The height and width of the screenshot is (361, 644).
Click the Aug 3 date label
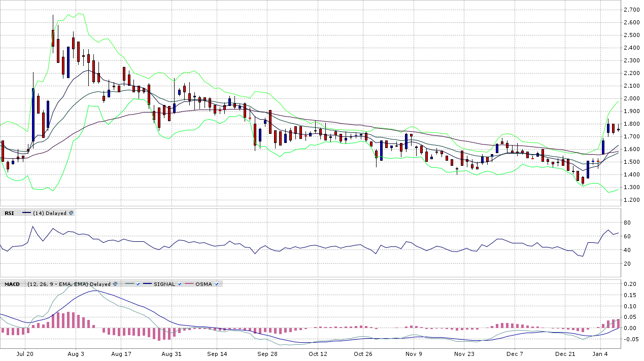click(x=76, y=353)
